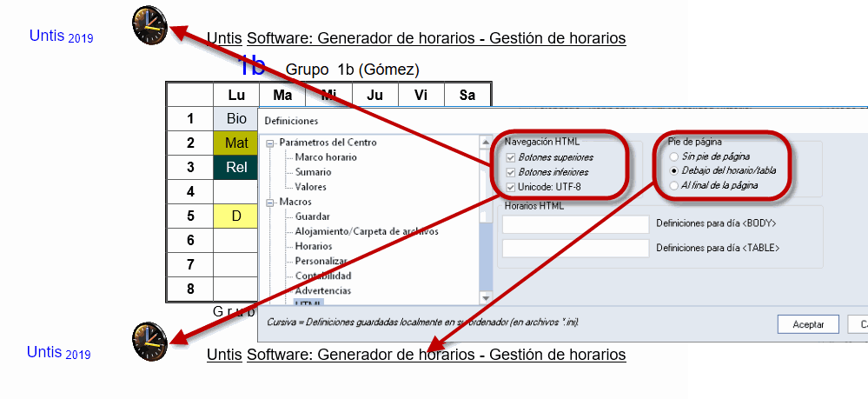Click period 8 row header
The image size is (868, 399).
190,289
